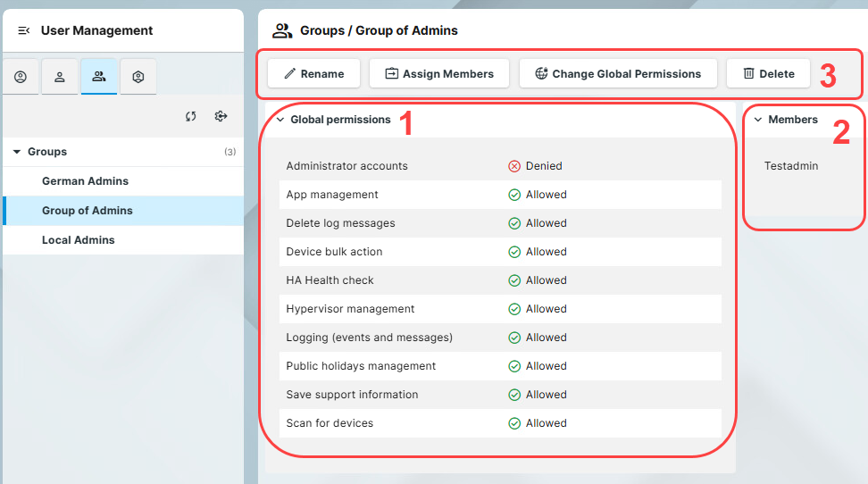Image resolution: width=868 pixels, height=484 pixels.
Task: Click Change Global Permissions
Action: (x=618, y=74)
